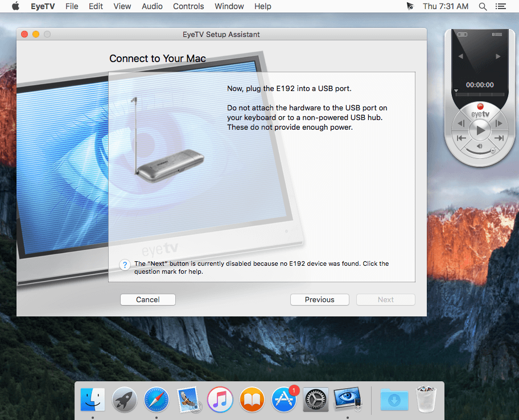519x420 pixels.
Task: Mute audio using remote speaker icon
Action: [x=479, y=146]
